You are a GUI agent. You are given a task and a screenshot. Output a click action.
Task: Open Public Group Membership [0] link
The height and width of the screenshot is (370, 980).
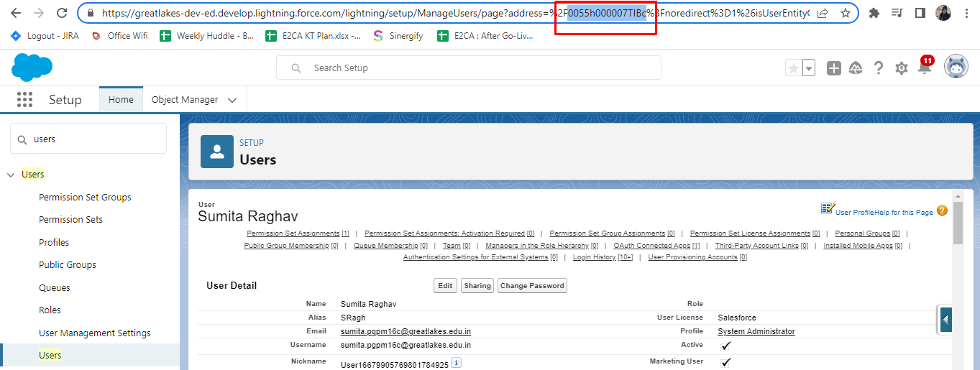(291, 246)
